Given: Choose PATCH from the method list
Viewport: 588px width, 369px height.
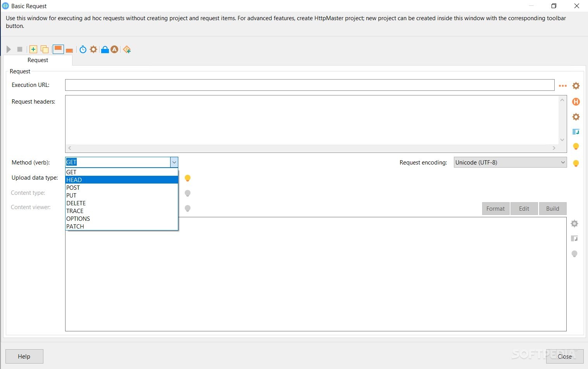Looking at the screenshot, I should coord(122,227).
